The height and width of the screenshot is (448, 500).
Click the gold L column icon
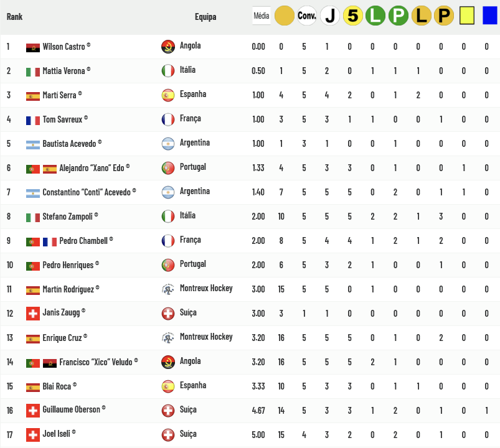click(421, 16)
